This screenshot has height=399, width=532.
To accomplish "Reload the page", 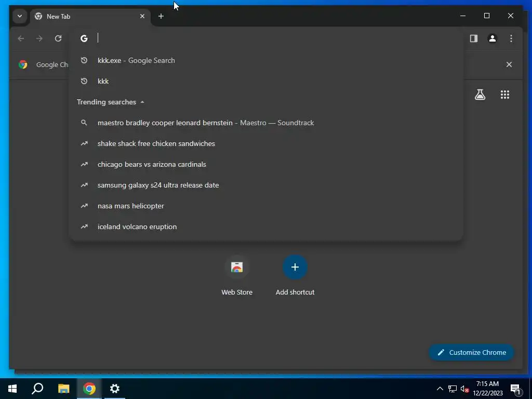I will click(58, 38).
